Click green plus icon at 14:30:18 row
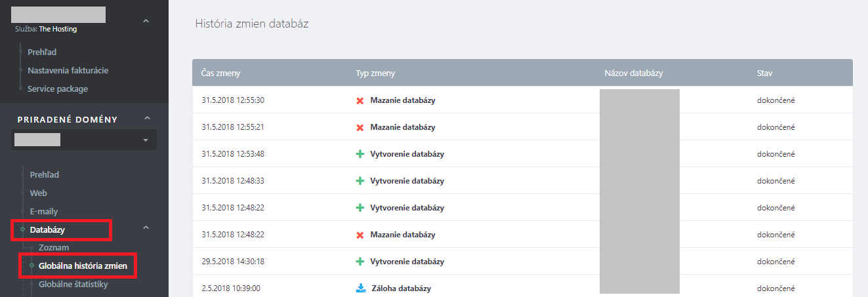This screenshot has height=297, width=868. click(x=360, y=262)
